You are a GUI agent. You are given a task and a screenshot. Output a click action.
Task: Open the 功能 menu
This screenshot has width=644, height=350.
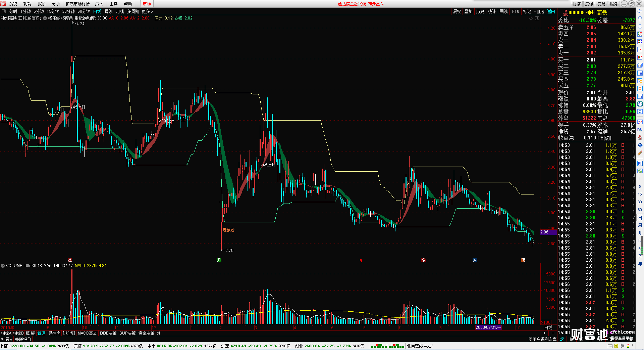coord(28,4)
